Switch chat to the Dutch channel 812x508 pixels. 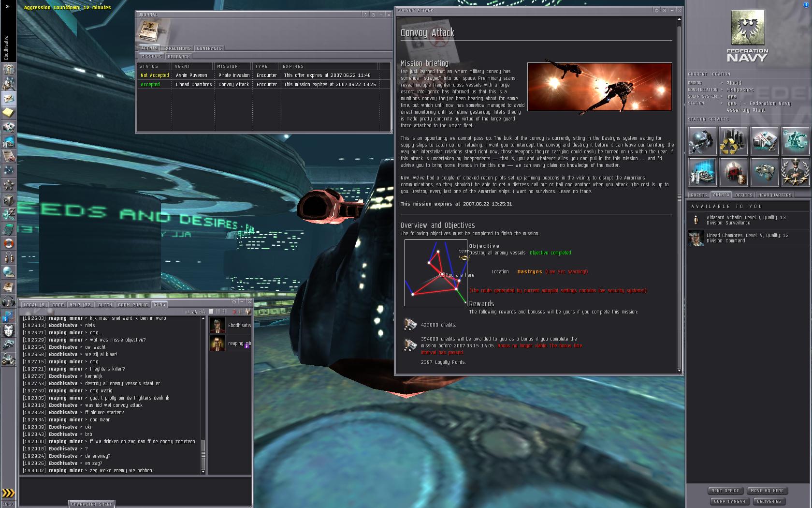105,305
